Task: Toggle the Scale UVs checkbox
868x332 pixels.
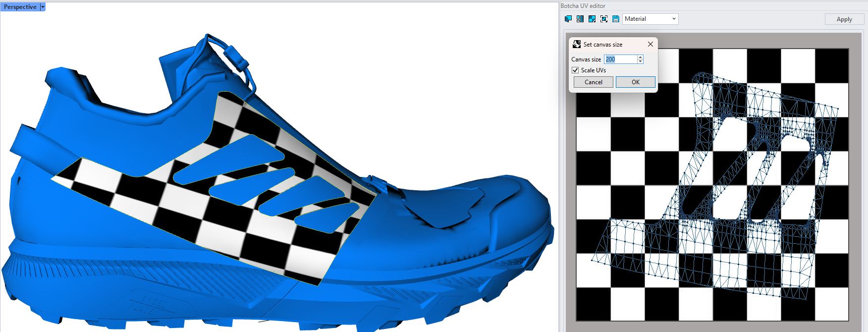Action: (x=576, y=70)
